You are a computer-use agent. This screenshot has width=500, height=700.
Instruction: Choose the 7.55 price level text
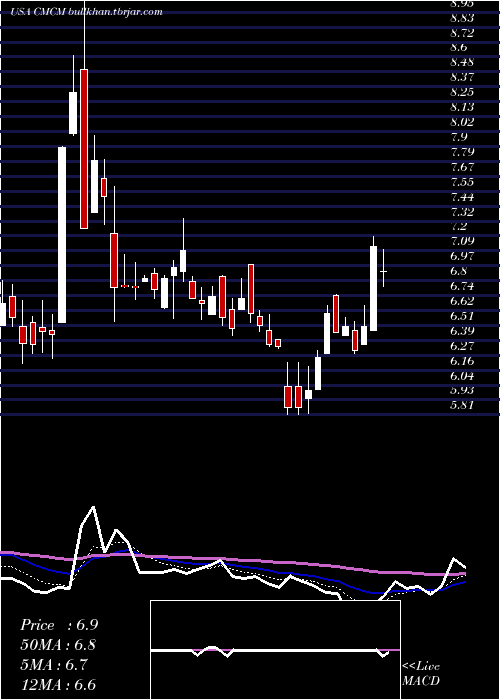tap(462, 182)
